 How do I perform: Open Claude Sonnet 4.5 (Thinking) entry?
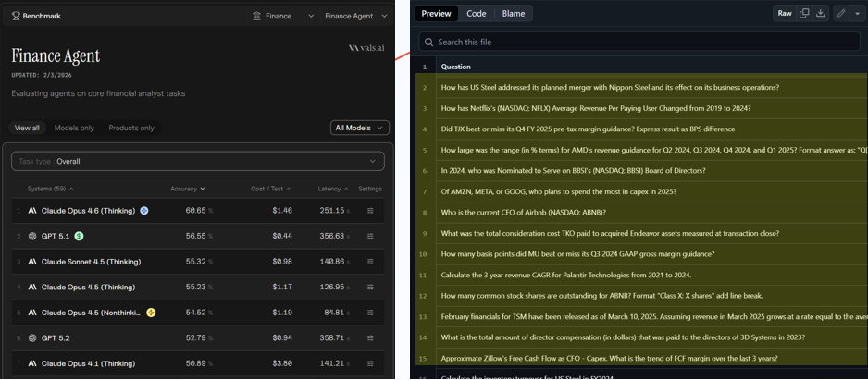(91, 262)
